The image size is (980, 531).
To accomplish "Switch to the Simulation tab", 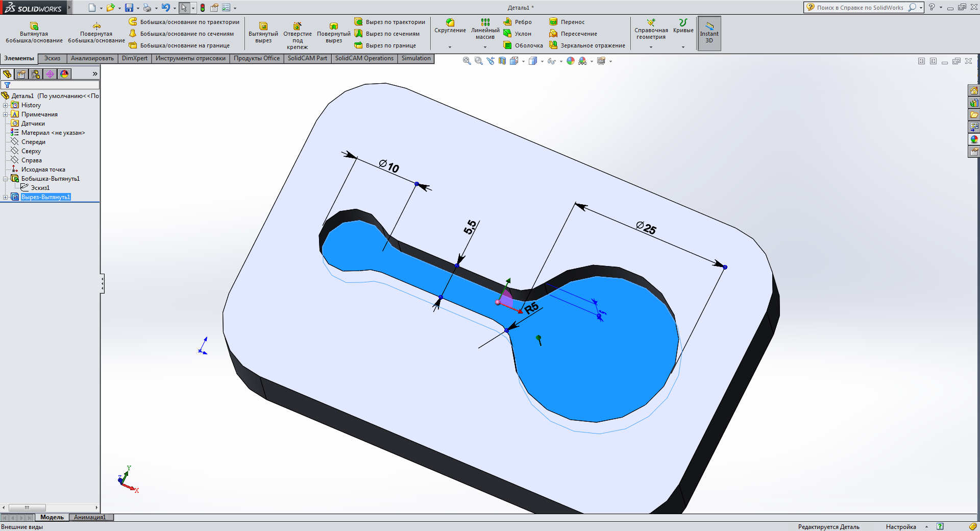I will (x=416, y=58).
